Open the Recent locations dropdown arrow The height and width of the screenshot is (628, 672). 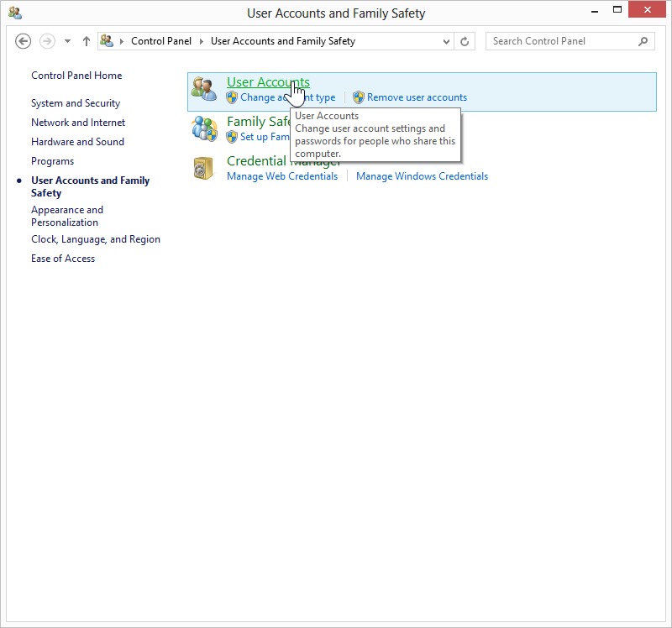[67, 41]
